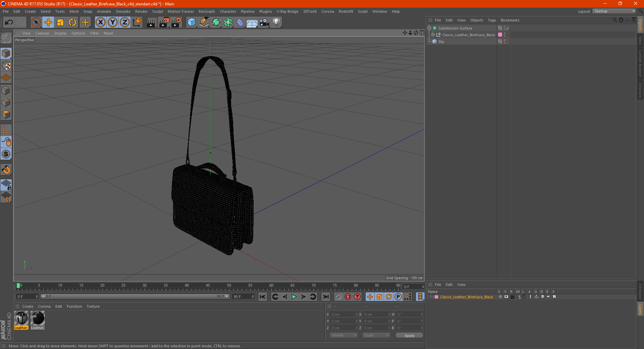Image resolution: width=644 pixels, height=349 pixels.
Task: Add a Floor environment object
Action: coord(252,22)
